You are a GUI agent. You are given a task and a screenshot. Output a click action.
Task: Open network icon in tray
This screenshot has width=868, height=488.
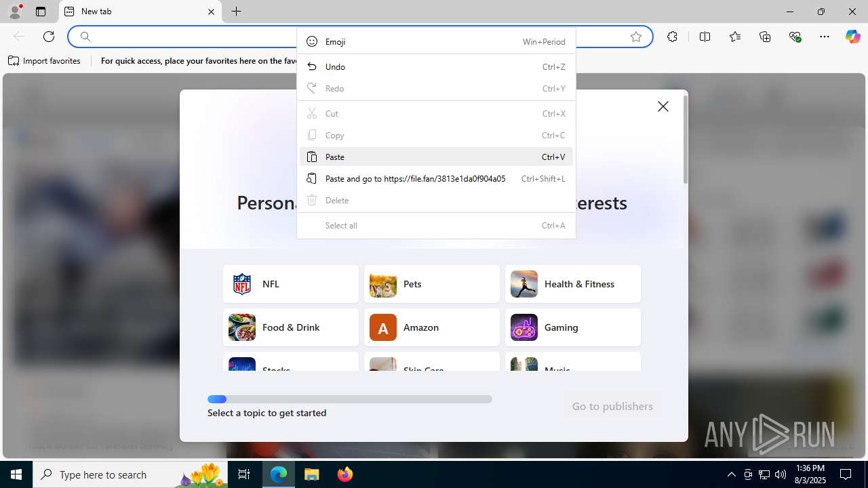(764, 474)
